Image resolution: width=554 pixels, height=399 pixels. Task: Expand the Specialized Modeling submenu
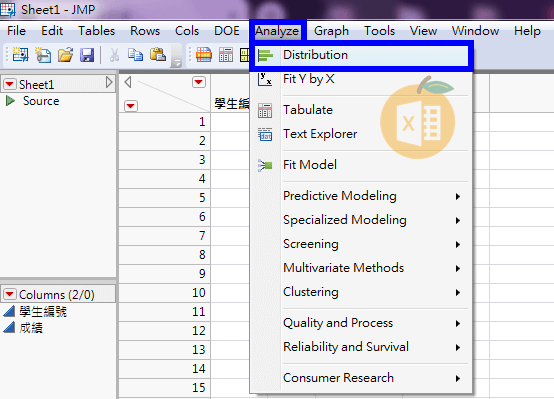pyautogui.click(x=458, y=221)
